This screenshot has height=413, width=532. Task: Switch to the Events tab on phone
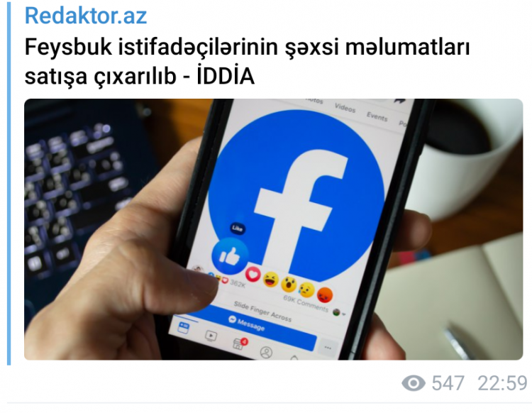click(377, 116)
